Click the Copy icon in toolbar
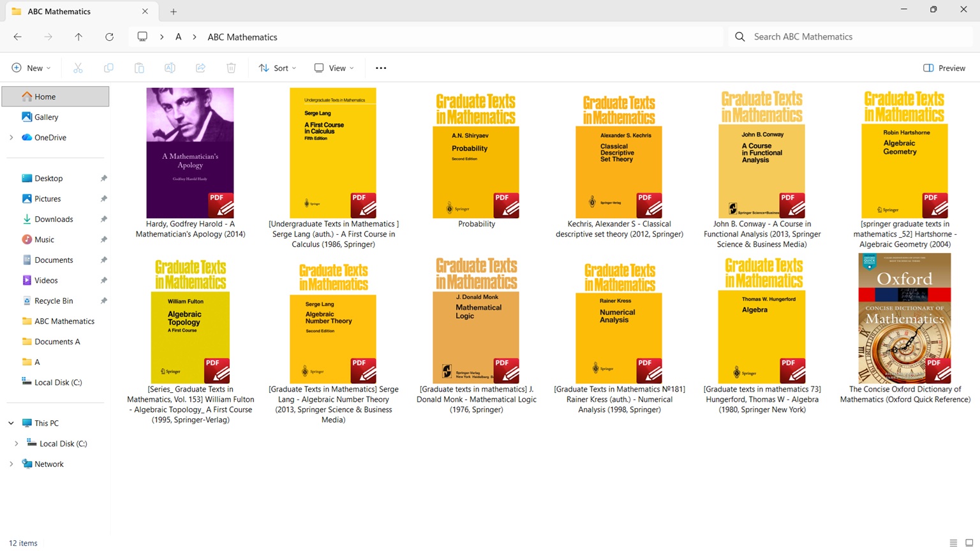The width and height of the screenshot is (980, 551). 108,68
